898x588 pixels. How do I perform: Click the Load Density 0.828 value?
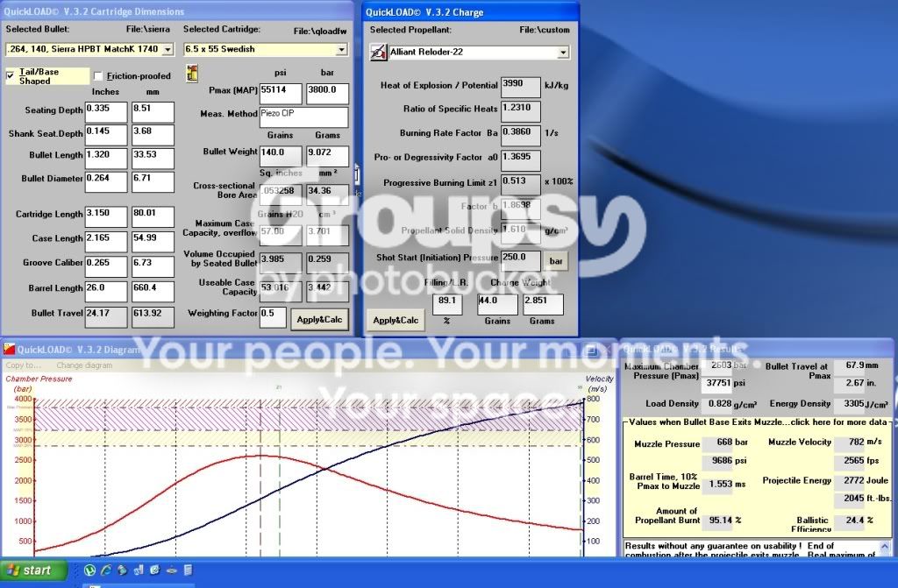[x=719, y=404]
